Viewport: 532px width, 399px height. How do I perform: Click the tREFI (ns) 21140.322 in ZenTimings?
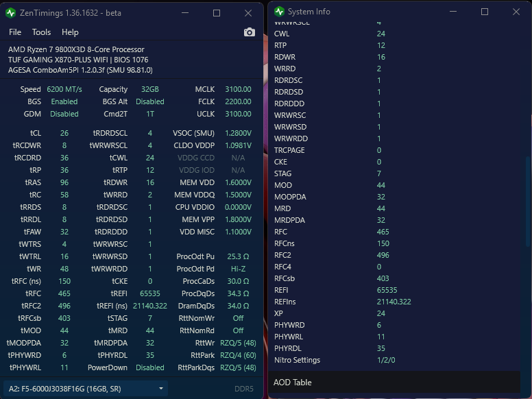pyautogui.click(x=150, y=306)
